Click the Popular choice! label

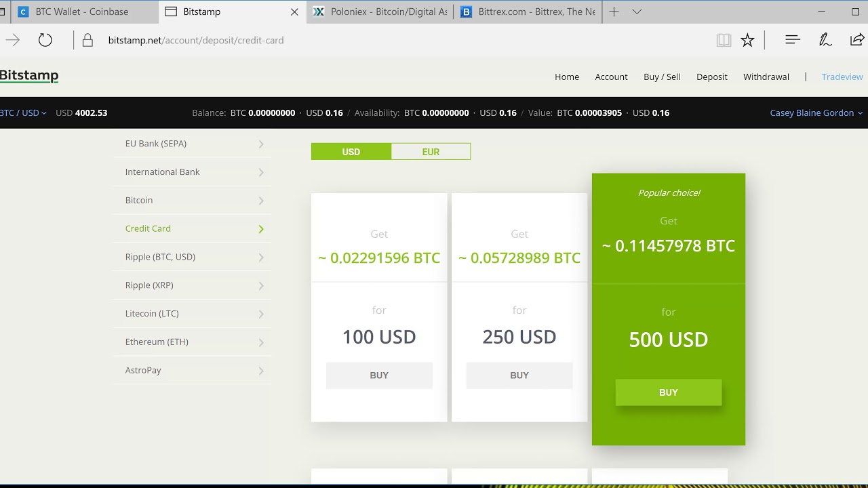tap(669, 193)
